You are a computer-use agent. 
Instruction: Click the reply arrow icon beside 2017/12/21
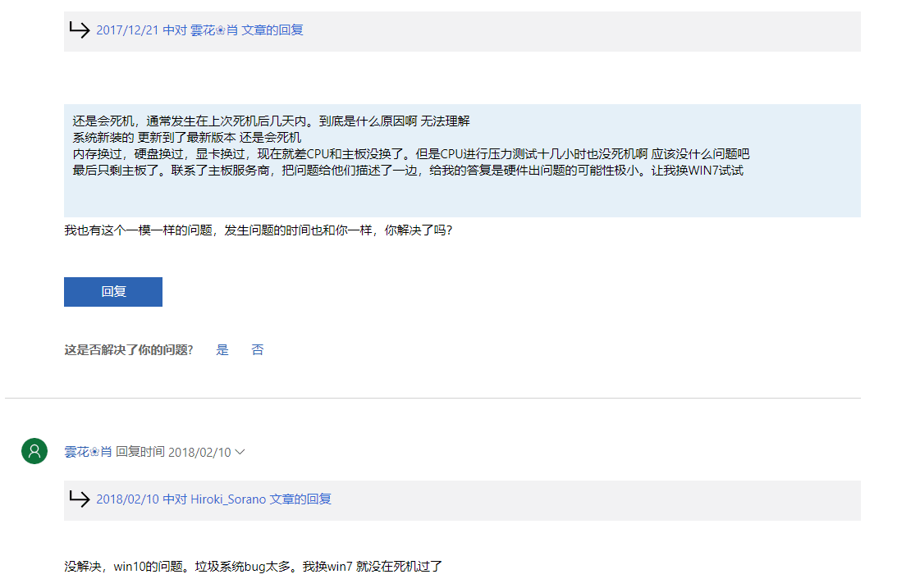[x=80, y=30]
